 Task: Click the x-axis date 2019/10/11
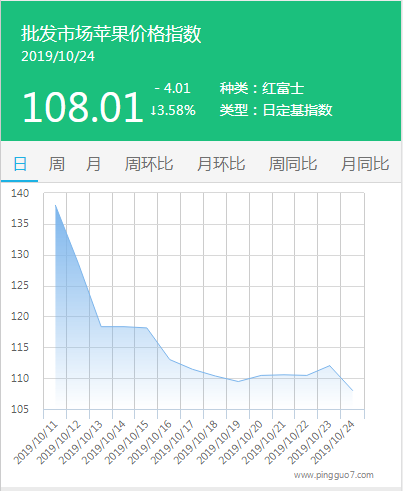click(x=36, y=443)
